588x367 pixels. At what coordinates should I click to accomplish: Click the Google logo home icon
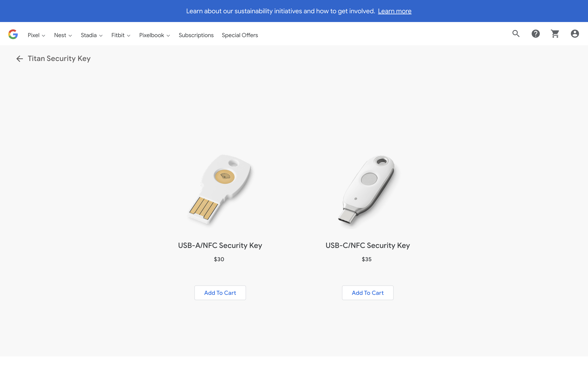point(13,34)
